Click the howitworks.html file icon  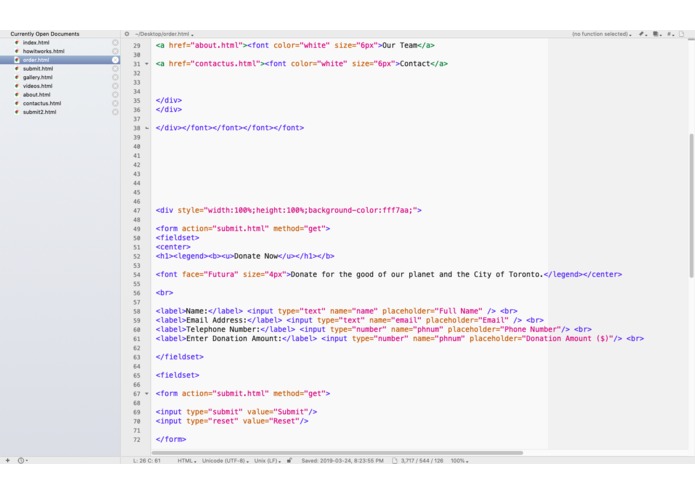coord(17,51)
